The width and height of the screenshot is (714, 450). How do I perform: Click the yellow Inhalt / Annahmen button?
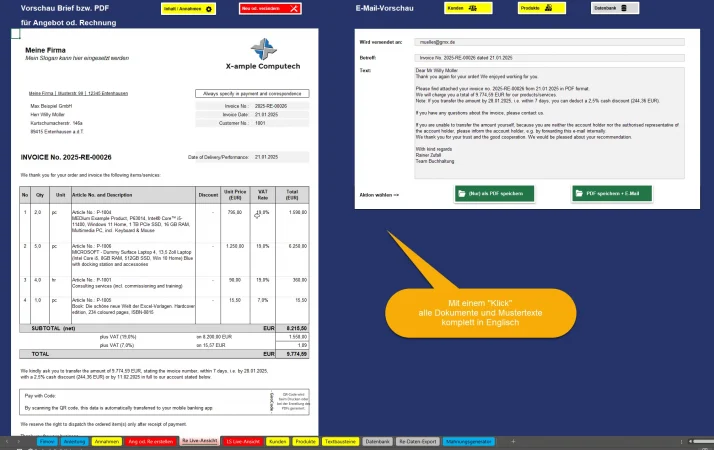coord(188,8)
